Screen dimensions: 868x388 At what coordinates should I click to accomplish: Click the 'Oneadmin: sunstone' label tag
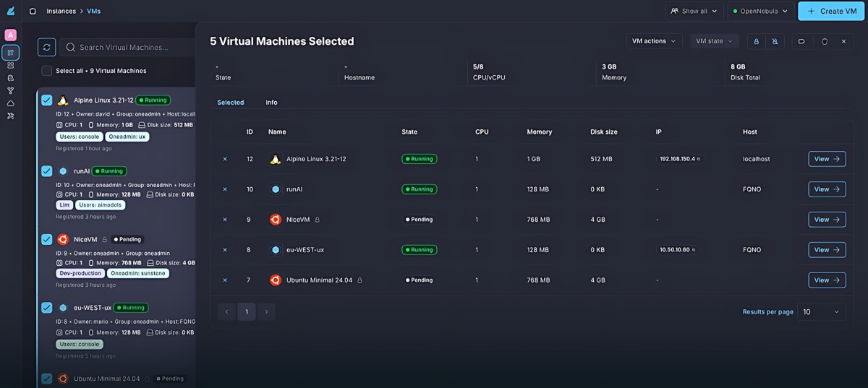click(x=138, y=273)
